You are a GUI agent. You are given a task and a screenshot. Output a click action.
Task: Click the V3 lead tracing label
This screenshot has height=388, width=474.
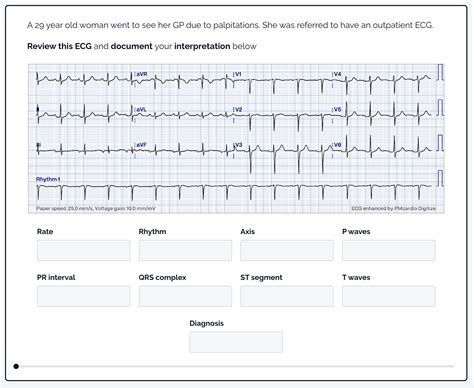click(x=238, y=145)
